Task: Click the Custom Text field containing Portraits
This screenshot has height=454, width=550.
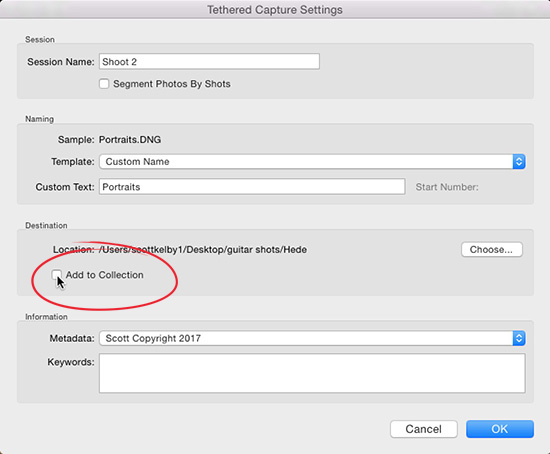Action: pos(252,187)
